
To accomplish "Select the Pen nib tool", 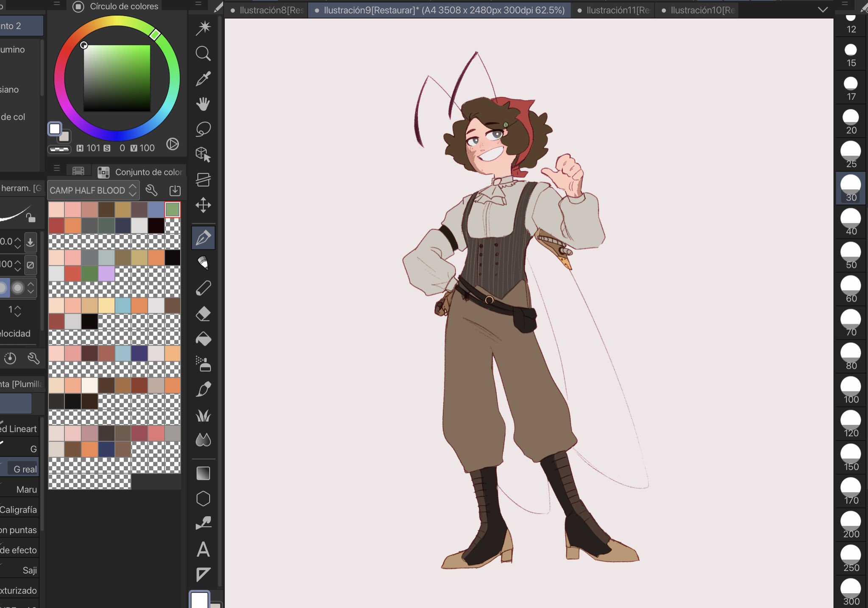I will (203, 238).
